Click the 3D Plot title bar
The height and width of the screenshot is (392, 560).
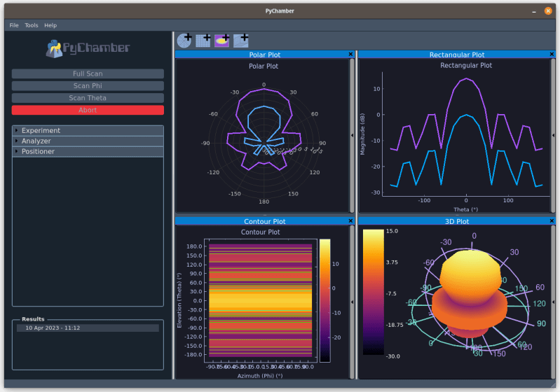click(457, 221)
